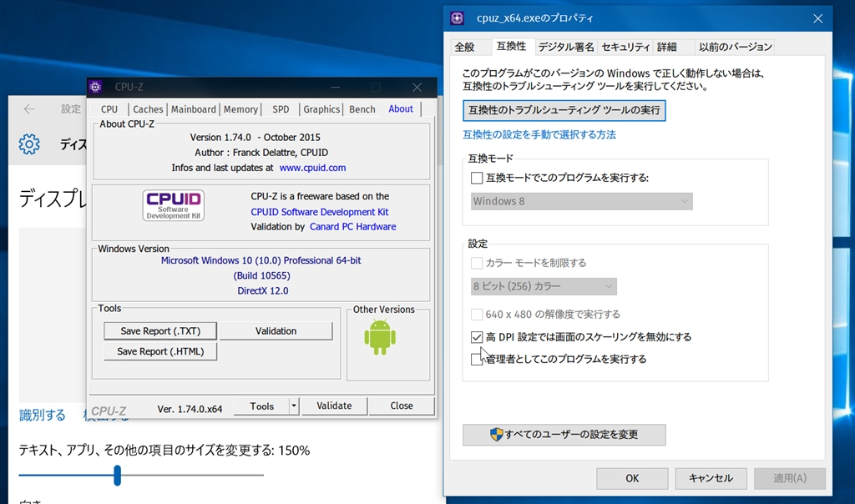855x504 pixels.
Task: Minimize the CPU-Z window
Action: [x=336, y=87]
